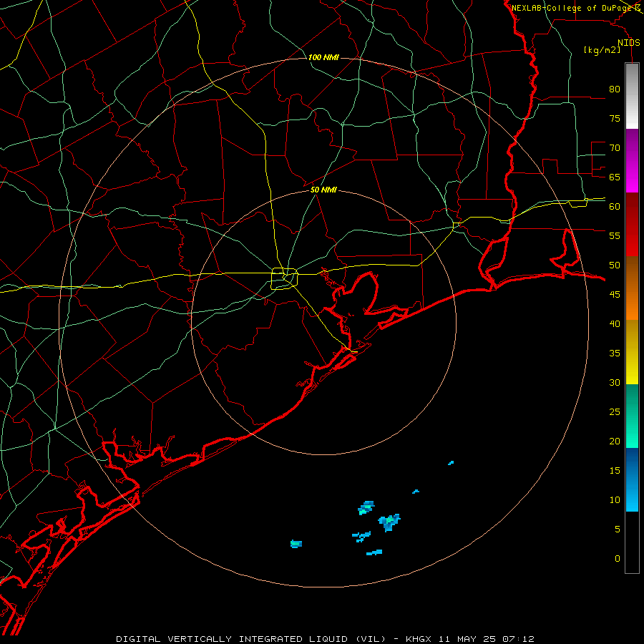644x644 pixels.
Task: Click the value "5" on the scale
Action: point(618,530)
